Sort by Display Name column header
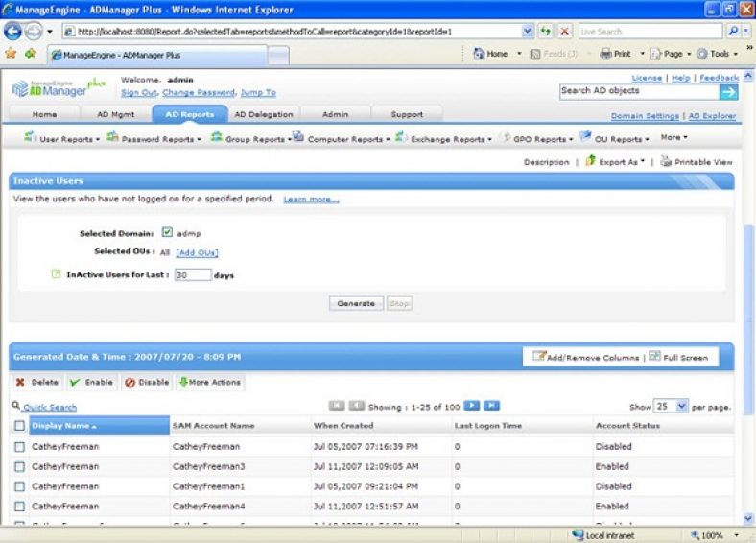Viewport: 756px width, 543px height. (x=100, y=425)
